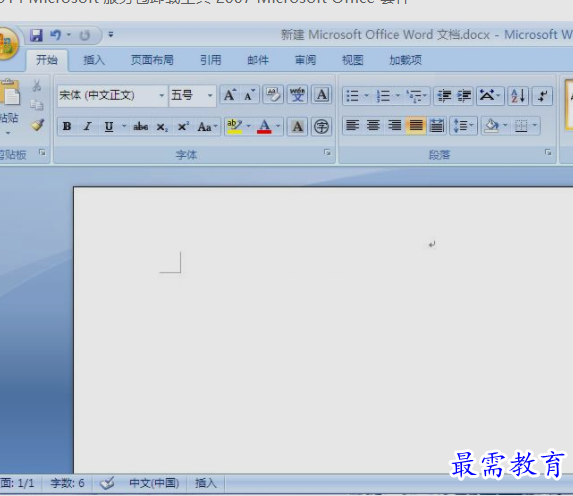Click the Save icon in quick access toolbar

point(36,35)
